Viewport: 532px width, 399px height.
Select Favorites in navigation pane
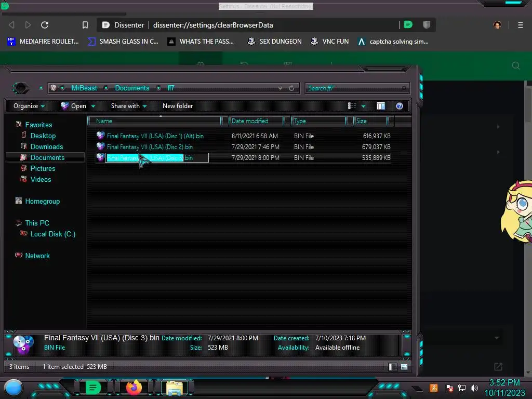[x=38, y=125]
